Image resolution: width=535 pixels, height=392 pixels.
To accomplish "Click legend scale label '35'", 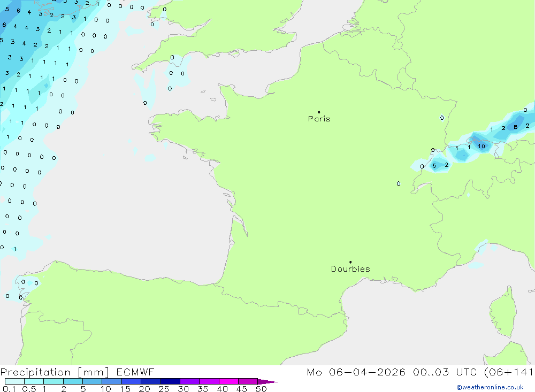I will [x=203, y=389].
